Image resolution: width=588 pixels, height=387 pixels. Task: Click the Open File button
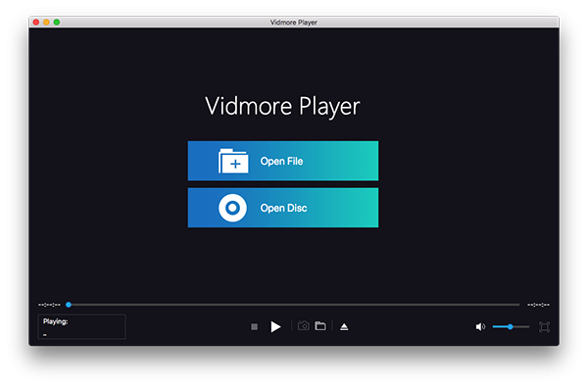[283, 161]
